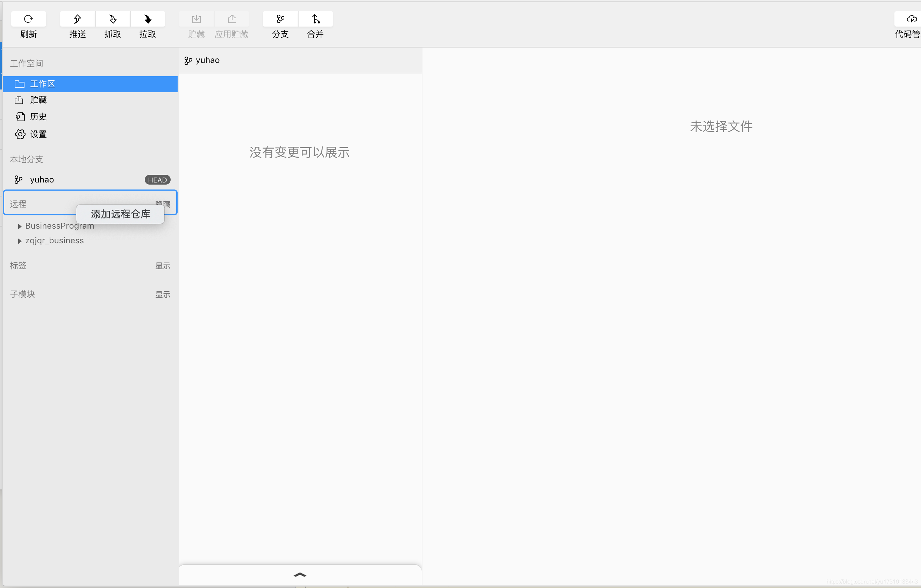This screenshot has height=588, width=921.
Task: Click the Fetch (抓取) toolbar icon
Action: coord(113,19)
